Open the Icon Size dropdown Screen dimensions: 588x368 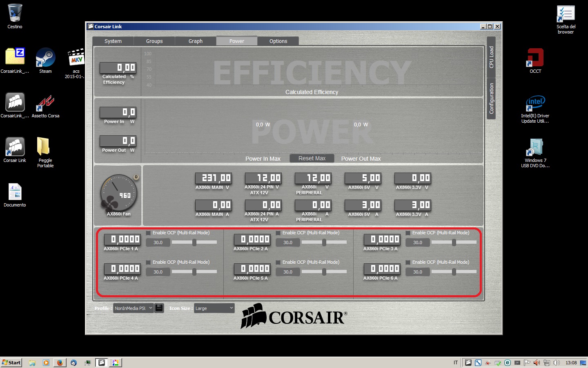tap(214, 308)
